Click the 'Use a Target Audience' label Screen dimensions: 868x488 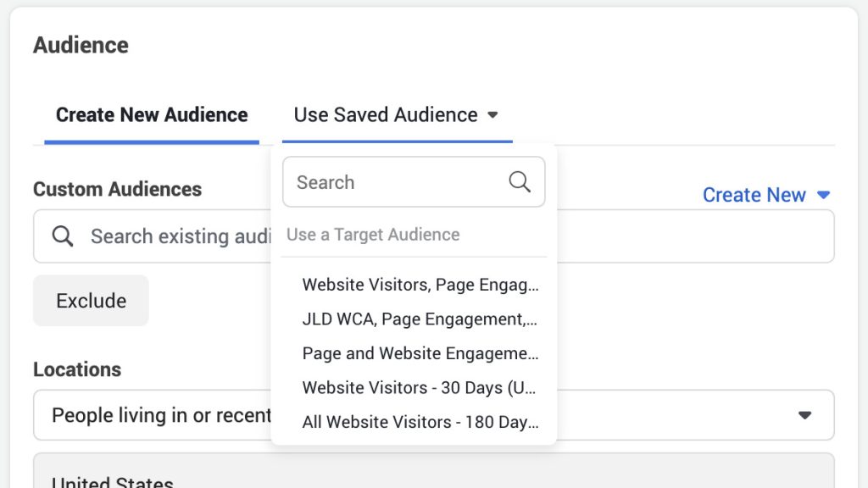373,235
